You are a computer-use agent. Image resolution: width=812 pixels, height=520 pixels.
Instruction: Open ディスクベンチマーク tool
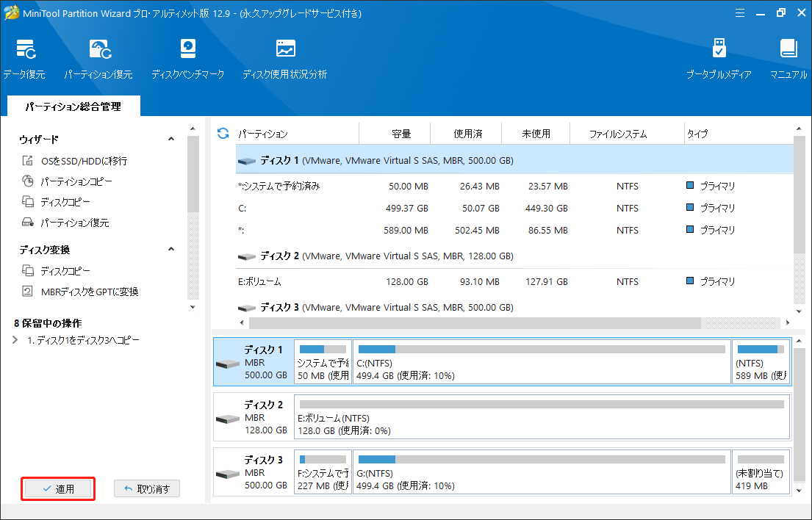point(187,59)
